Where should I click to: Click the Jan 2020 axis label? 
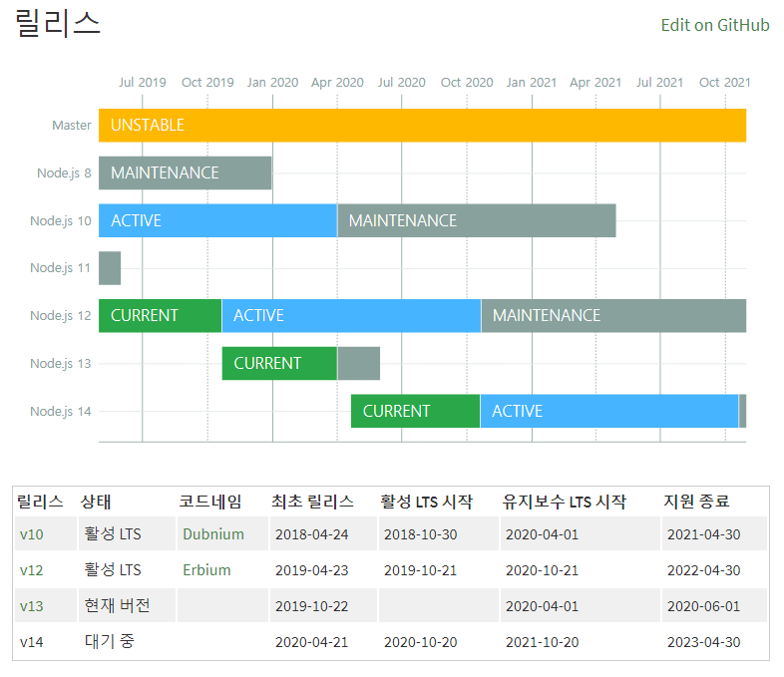pyautogui.click(x=272, y=83)
